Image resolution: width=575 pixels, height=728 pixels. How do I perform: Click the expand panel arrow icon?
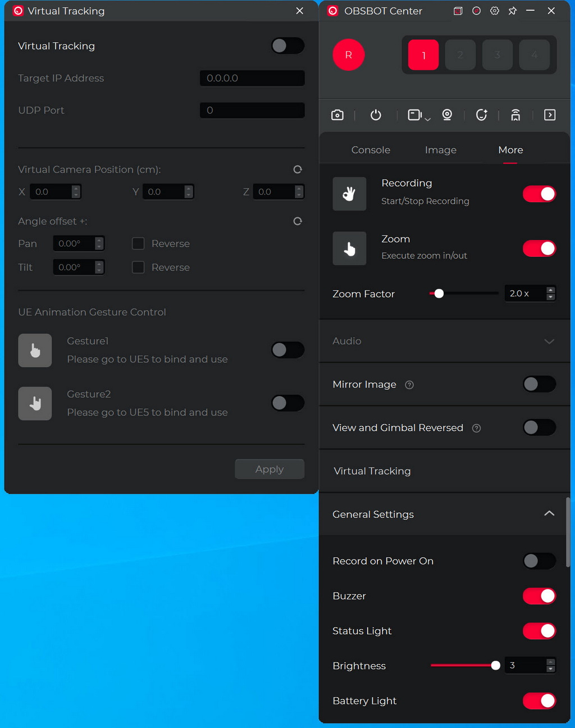[x=550, y=115]
